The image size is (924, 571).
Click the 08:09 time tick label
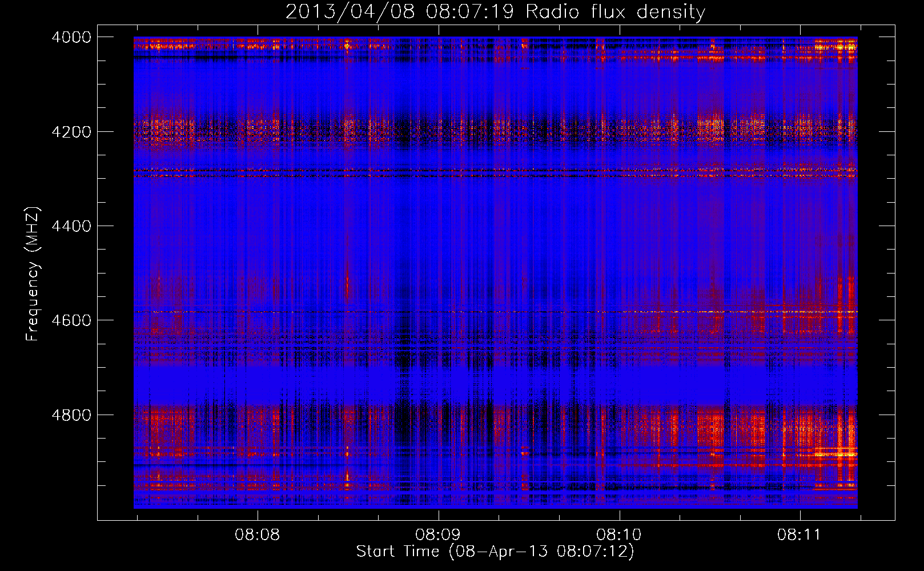pos(438,535)
